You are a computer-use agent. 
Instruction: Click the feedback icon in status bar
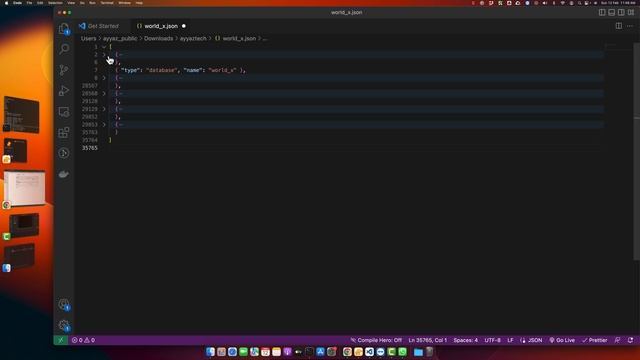[618, 340]
